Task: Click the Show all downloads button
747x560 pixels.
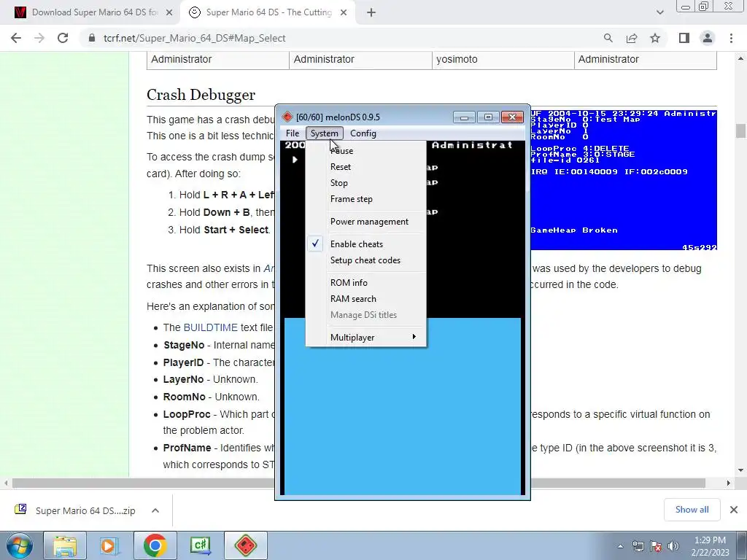Action: (692, 510)
